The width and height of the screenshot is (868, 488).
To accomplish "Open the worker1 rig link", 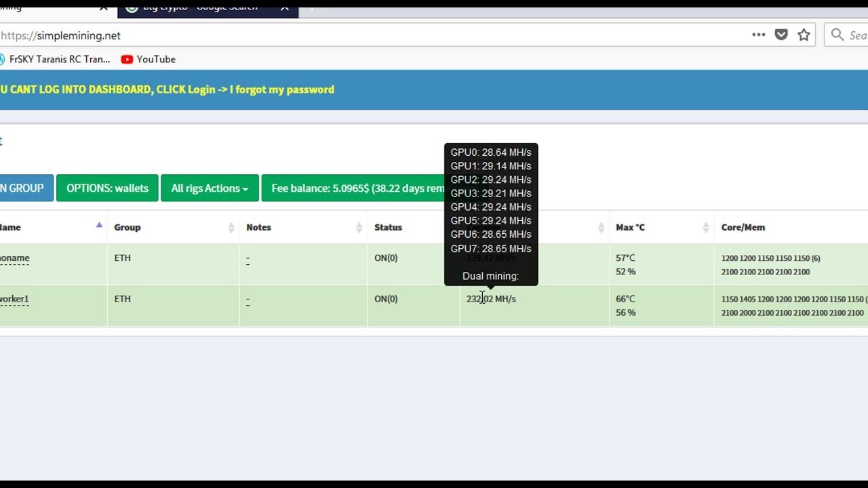I will point(14,299).
